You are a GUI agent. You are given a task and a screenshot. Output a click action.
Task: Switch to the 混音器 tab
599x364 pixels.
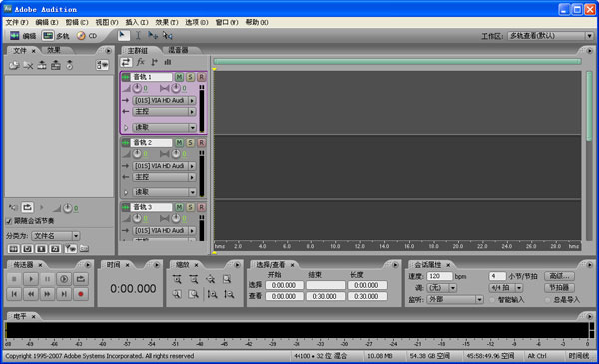tap(178, 50)
